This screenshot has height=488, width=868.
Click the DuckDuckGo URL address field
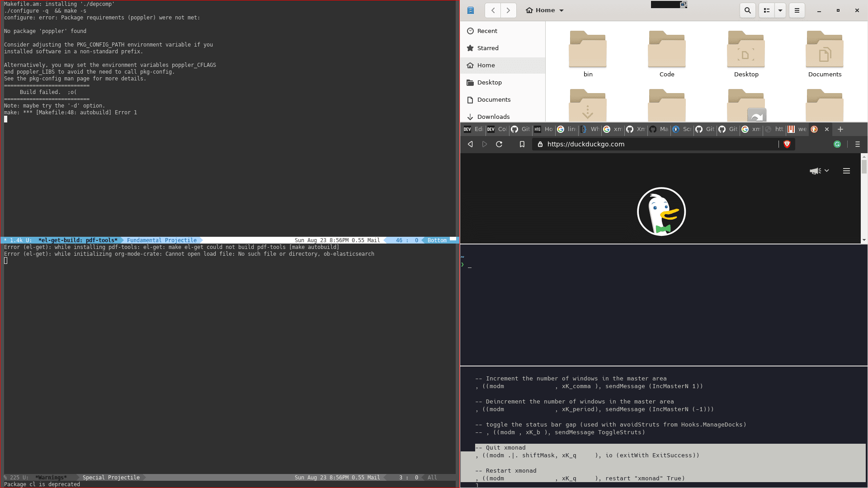coord(656,144)
